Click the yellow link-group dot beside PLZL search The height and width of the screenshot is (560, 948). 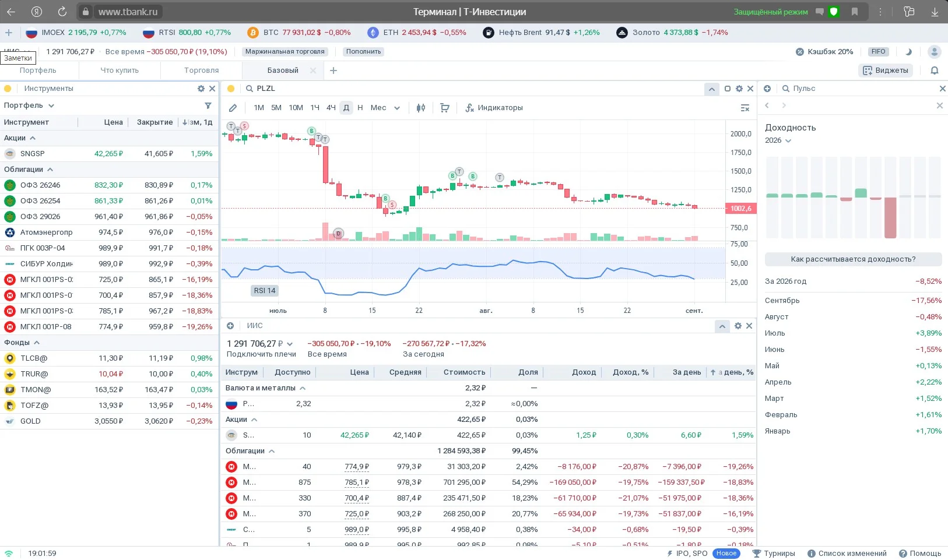pos(231,89)
